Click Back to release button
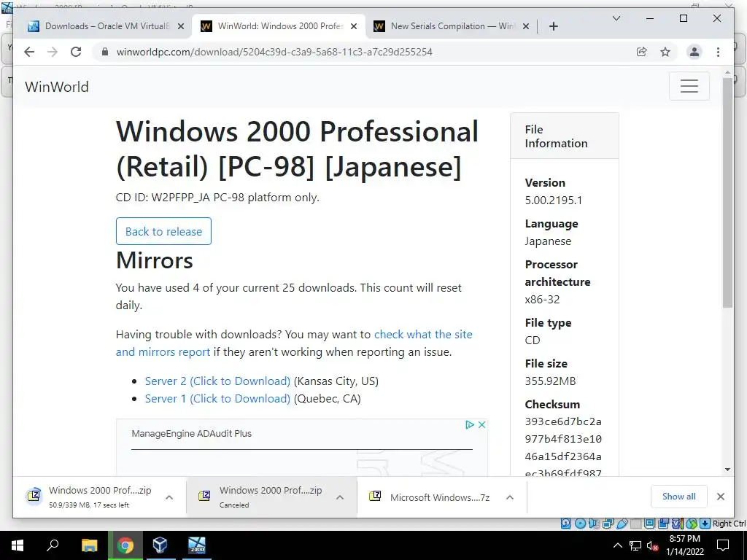The image size is (747, 560). (x=163, y=231)
